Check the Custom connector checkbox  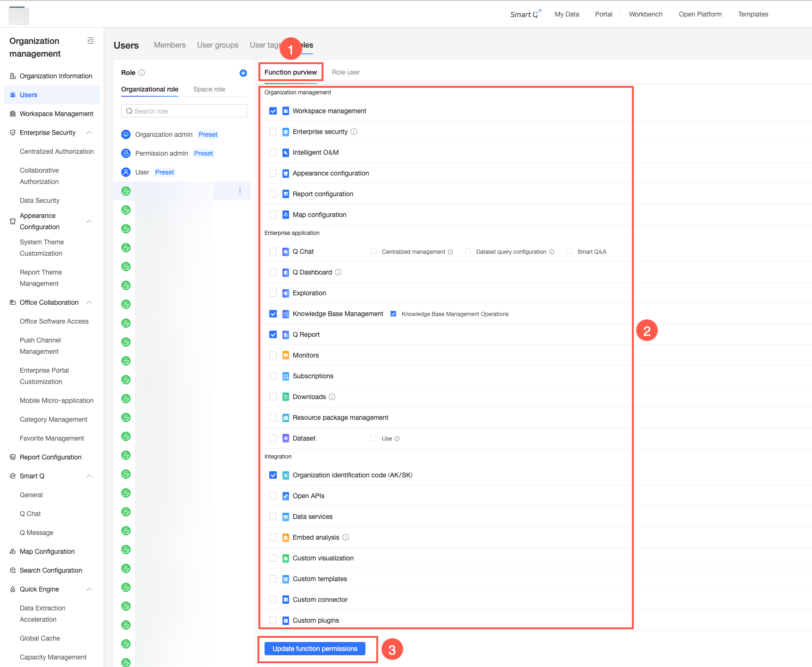273,600
